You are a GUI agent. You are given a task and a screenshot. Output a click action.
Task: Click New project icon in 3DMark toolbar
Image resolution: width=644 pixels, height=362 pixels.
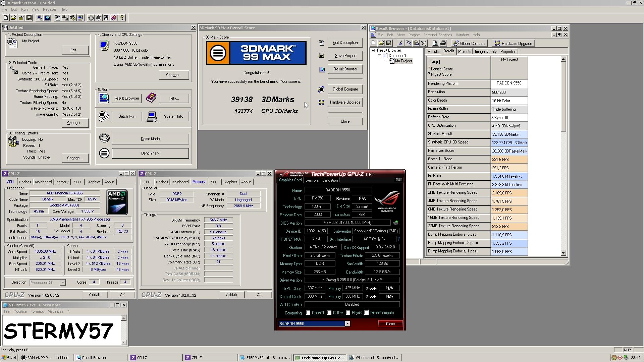click(6, 18)
